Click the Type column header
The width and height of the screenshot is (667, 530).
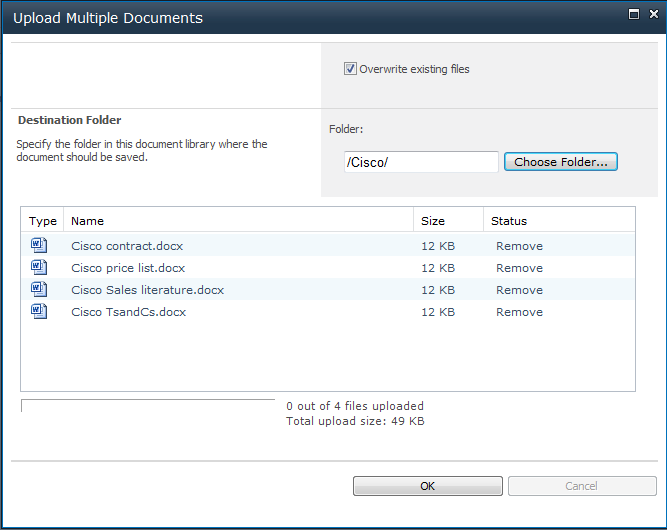tap(43, 221)
